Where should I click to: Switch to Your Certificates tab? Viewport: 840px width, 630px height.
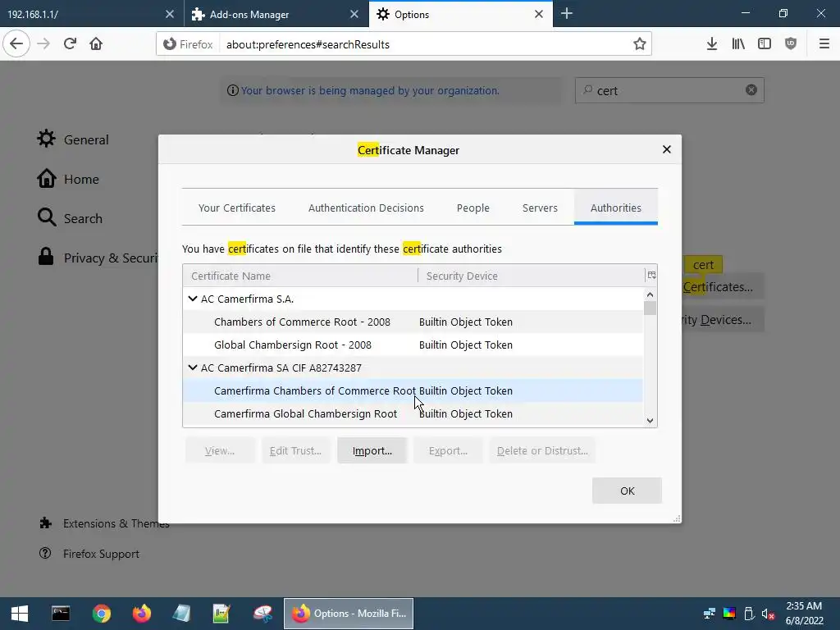[x=237, y=208]
